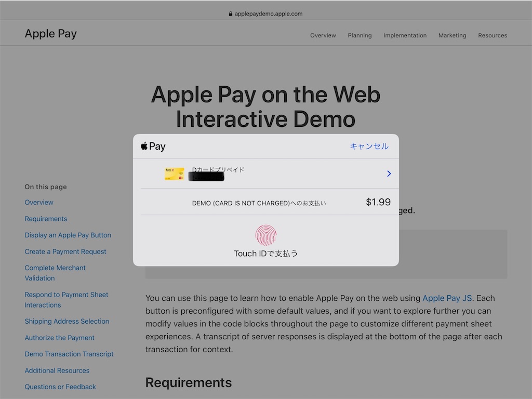
Task: Click the Apple Pay on the Web heading
Action: [265, 107]
